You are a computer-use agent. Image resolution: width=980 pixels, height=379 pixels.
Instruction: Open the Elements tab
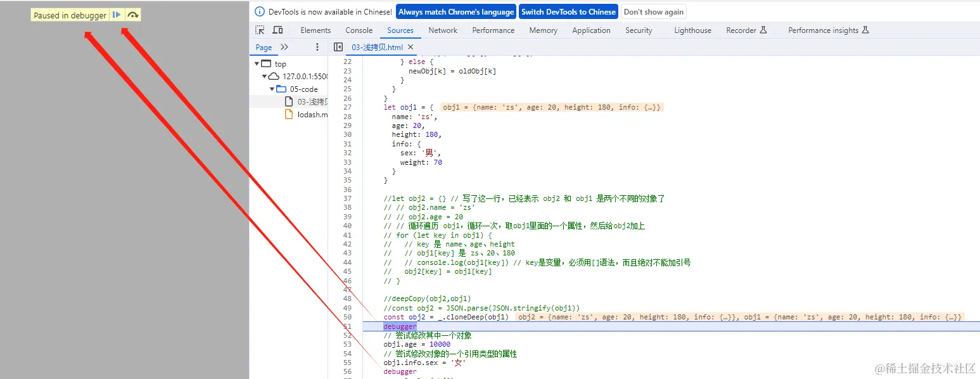point(315,30)
